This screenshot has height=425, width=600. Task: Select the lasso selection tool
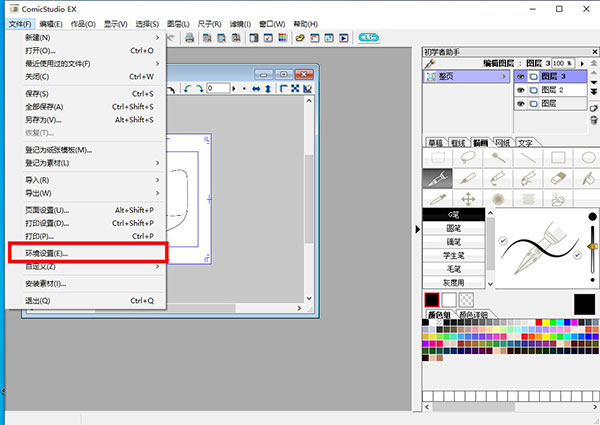pos(467,157)
